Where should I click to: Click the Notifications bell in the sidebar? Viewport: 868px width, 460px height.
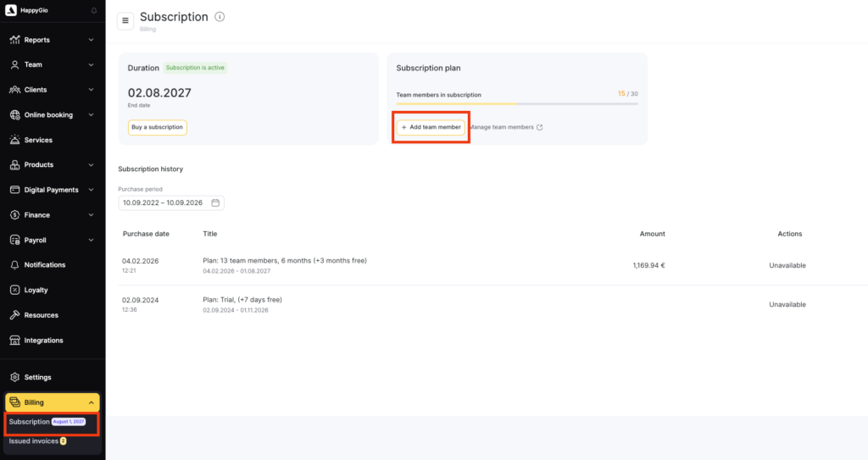click(15, 264)
